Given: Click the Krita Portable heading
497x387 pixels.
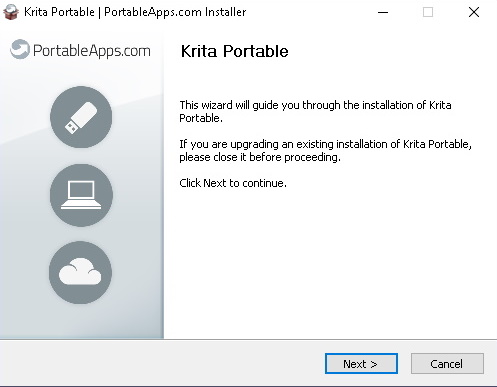Looking at the screenshot, I should 234,51.
